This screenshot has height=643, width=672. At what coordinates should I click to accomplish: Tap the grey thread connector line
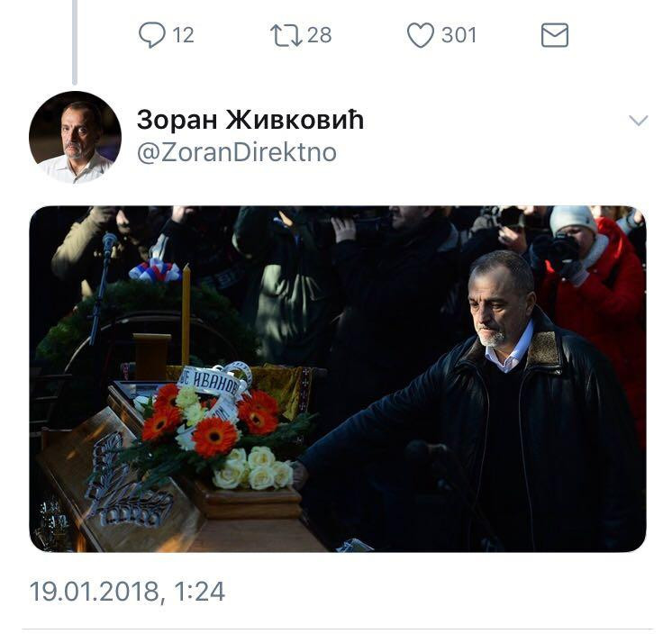click(x=74, y=41)
